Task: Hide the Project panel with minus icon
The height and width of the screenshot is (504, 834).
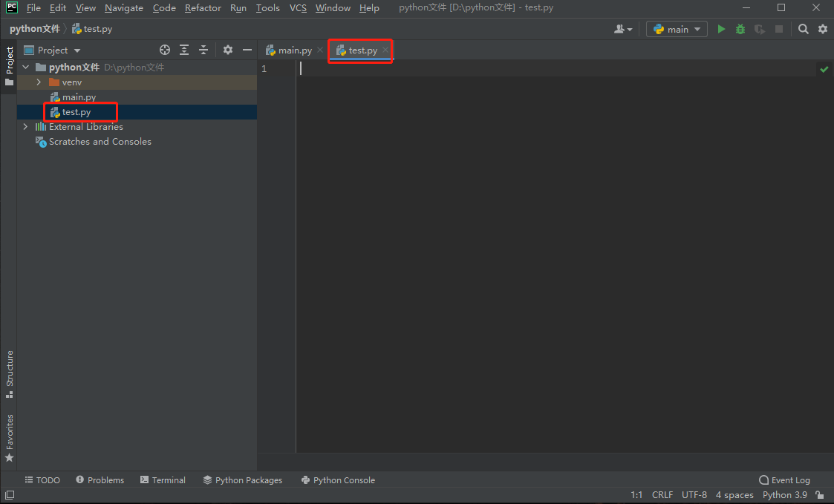Action: [x=247, y=50]
